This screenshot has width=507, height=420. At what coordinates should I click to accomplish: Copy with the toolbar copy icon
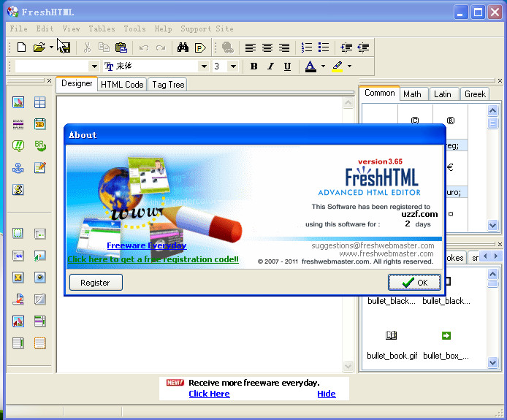(104, 47)
